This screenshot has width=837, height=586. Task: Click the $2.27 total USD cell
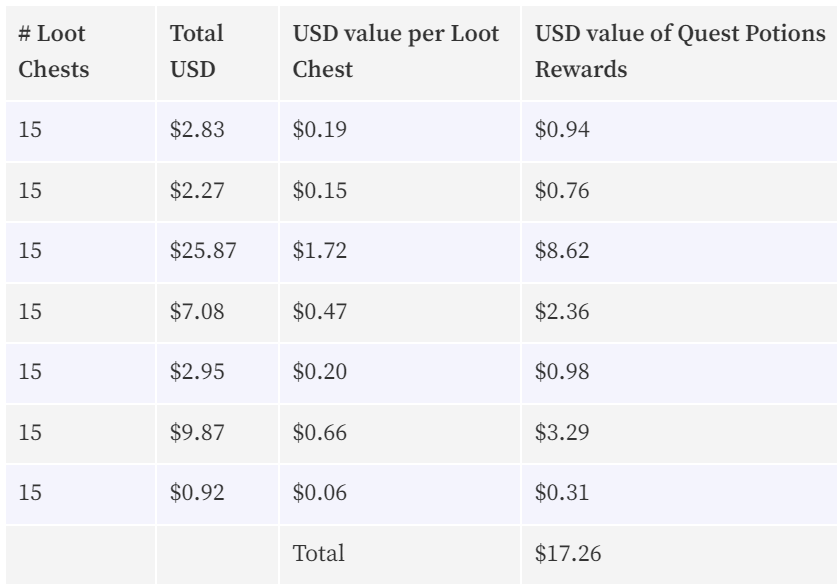click(x=218, y=192)
